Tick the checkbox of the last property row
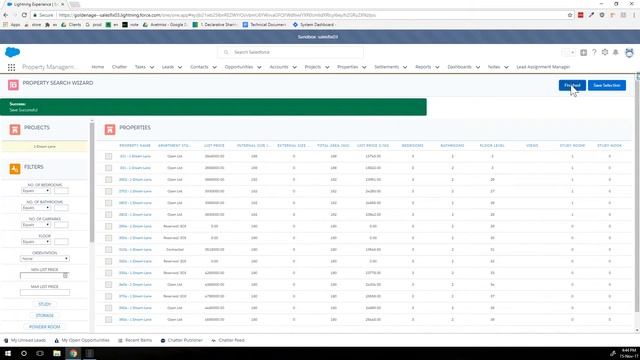The width and height of the screenshot is (640, 360). [x=108, y=320]
